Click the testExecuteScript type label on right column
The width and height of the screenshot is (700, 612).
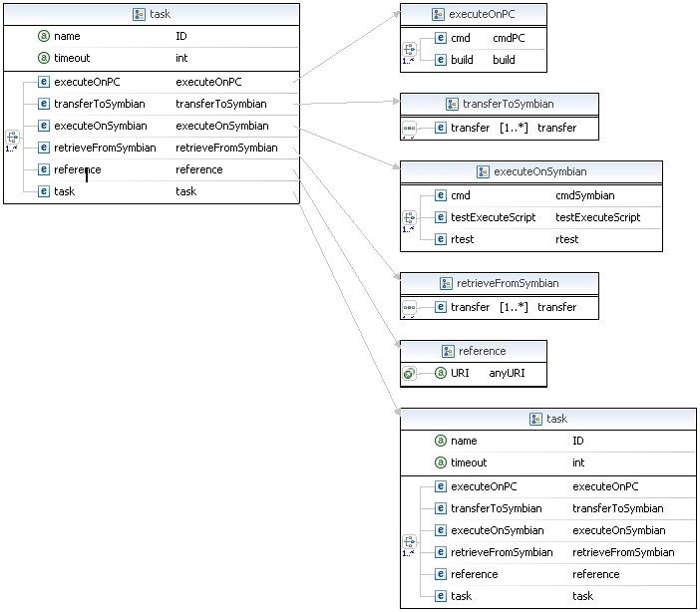click(x=597, y=217)
